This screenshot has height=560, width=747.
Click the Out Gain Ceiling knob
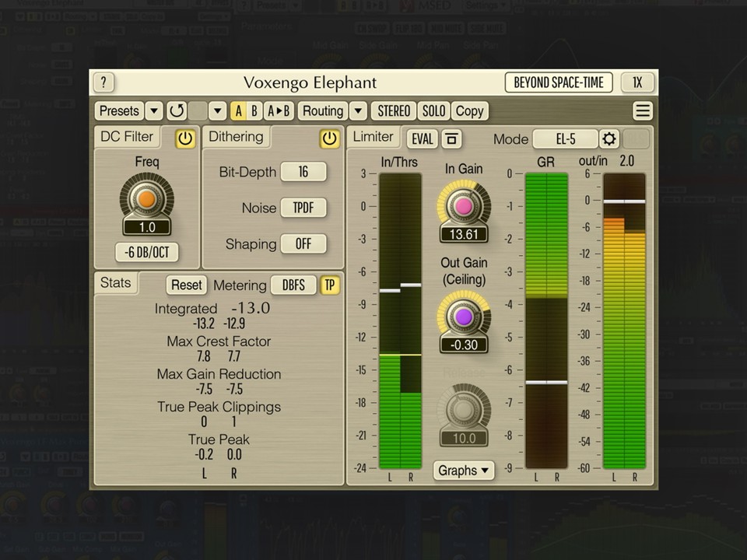tap(464, 317)
